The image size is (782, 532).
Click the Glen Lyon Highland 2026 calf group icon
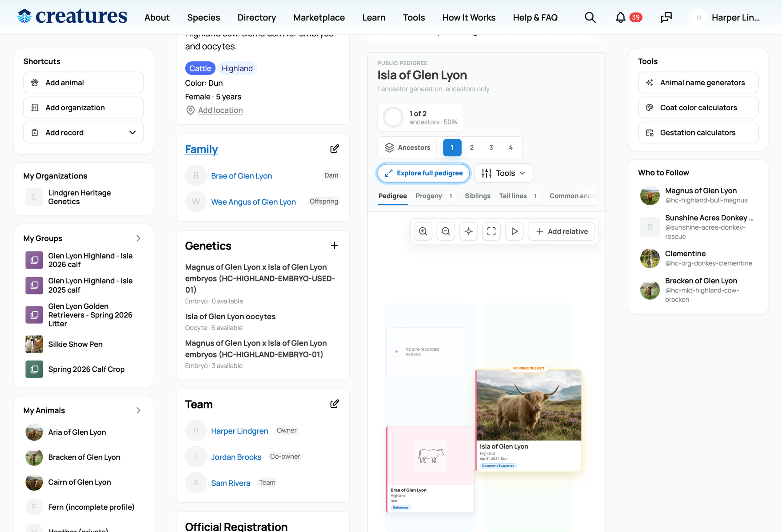tap(34, 260)
